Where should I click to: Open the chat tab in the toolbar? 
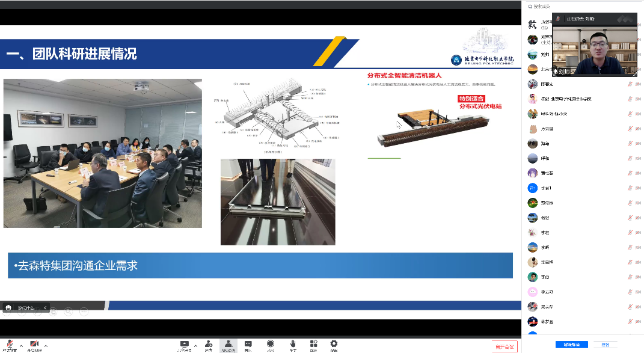(x=248, y=344)
